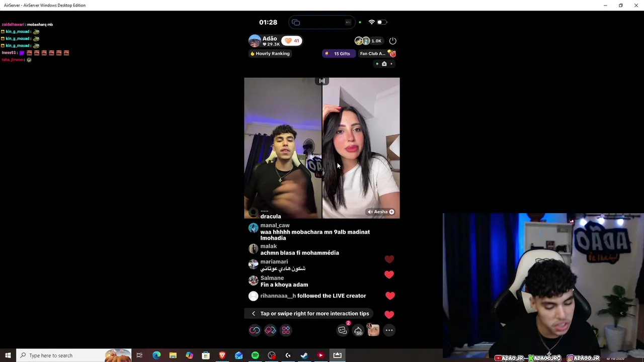Select comment 'Fin a khoya adam'

click(284, 285)
